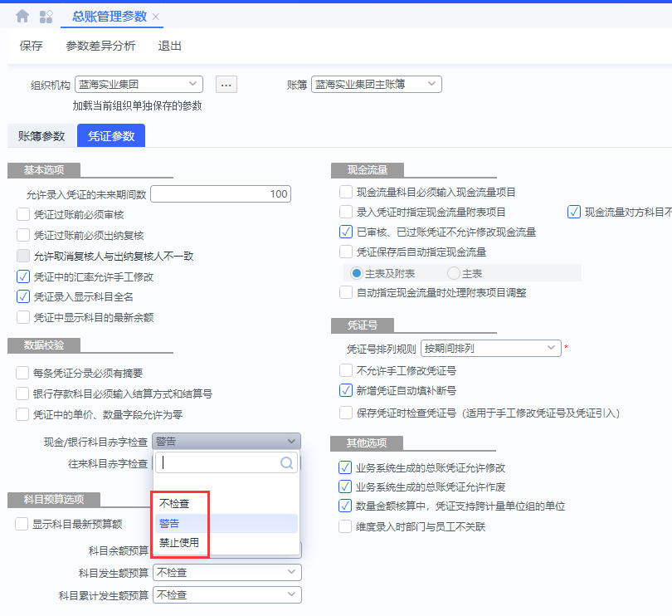The image size is (672, 616).
Task: Close the 总账管理参数 tab
Action: (x=156, y=17)
